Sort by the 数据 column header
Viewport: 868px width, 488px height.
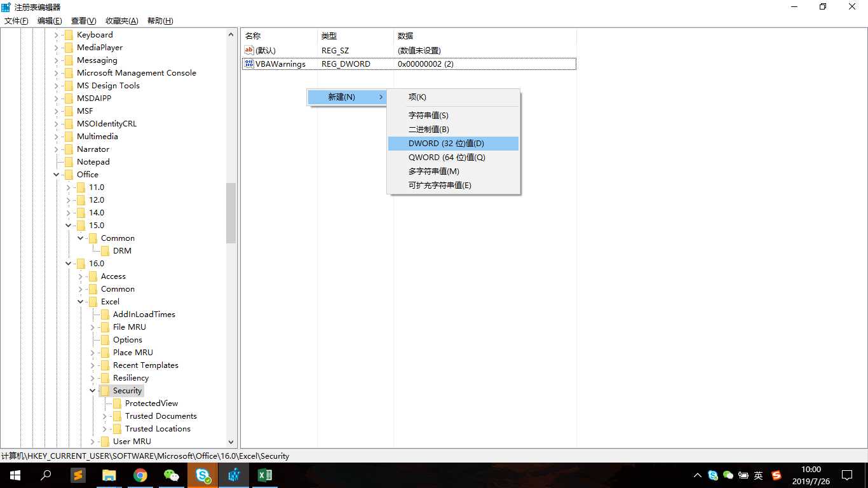[485, 36]
